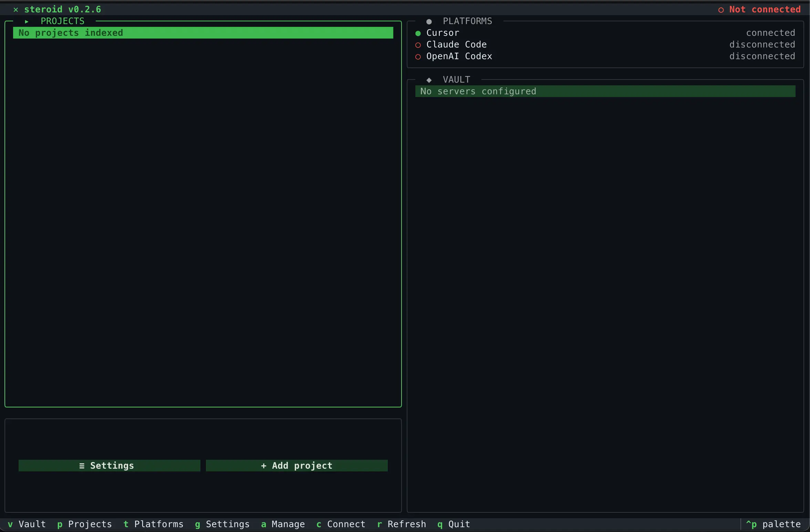Click the PLATFORMS panel dot icon
Viewport: 810px width, 532px height.
pos(429,22)
